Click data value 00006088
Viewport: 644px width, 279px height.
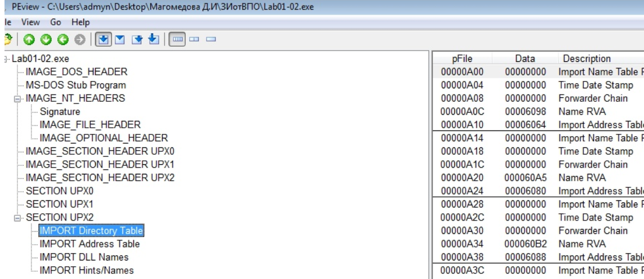pos(525,257)
